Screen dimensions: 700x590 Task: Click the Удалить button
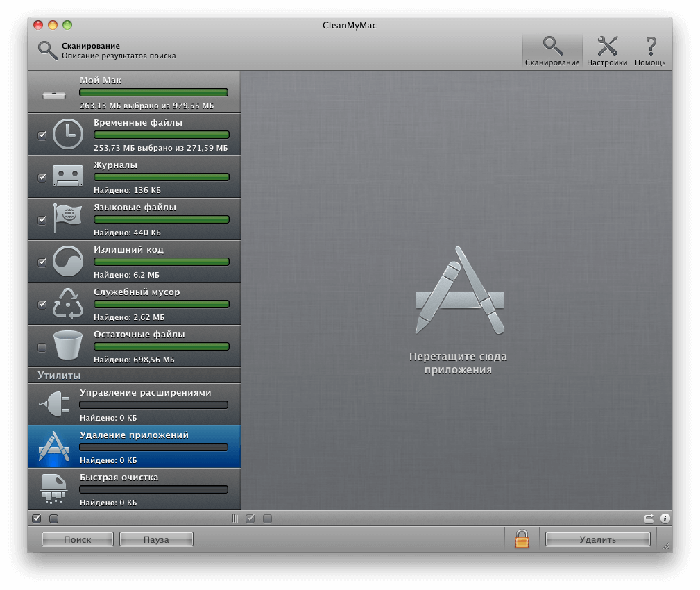pos(598,539)
